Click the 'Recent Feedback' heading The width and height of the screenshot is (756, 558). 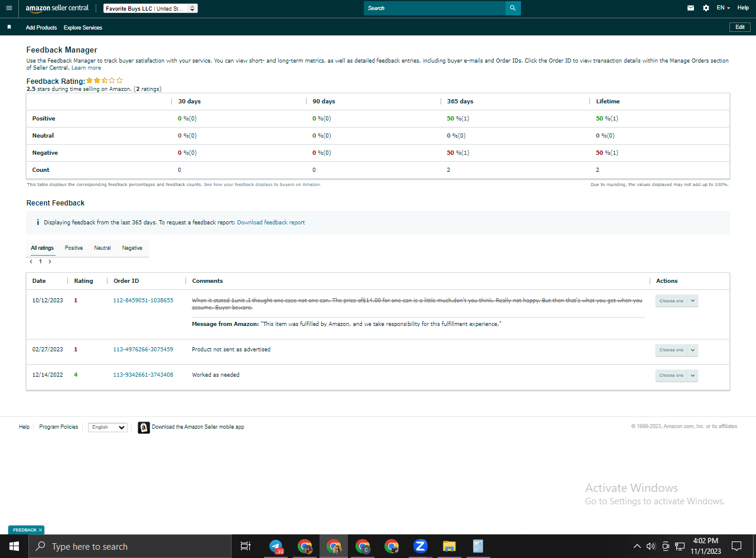pos(56,203)
